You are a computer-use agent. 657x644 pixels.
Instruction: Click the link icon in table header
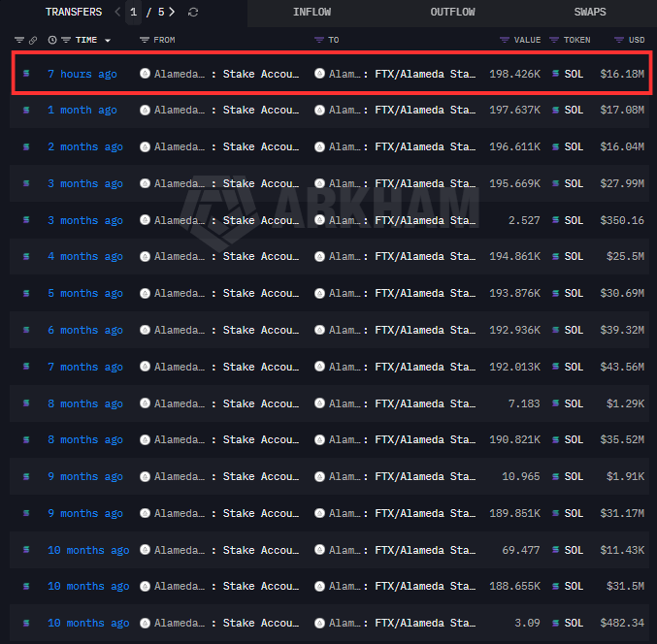pyautogui.click(x=33, y=40)
